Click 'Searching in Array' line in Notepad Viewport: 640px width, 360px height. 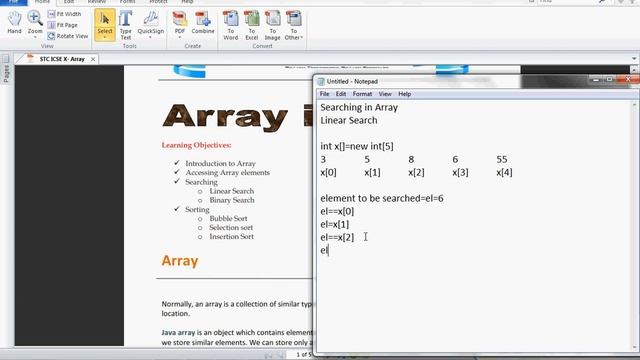pyautogui.click(x=359, y=107)
